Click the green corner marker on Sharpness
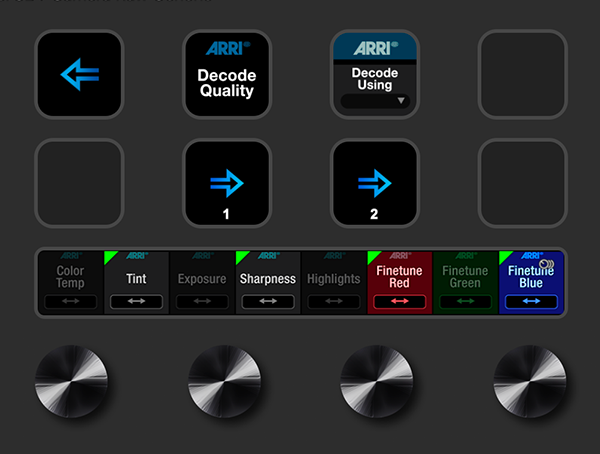The height and width of the screenshot is (454, 600). 241,256
